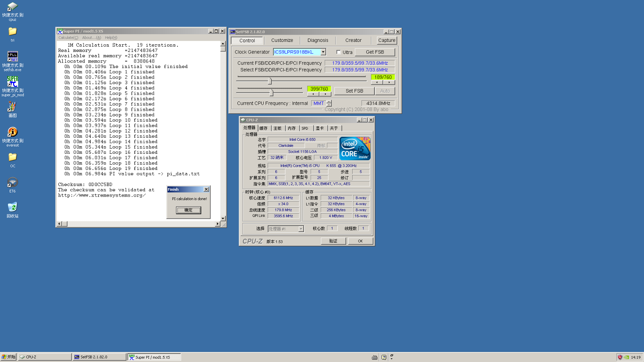
Task: Click Super PI vertical scrollbar up arrow
Action: click(223, 43)
